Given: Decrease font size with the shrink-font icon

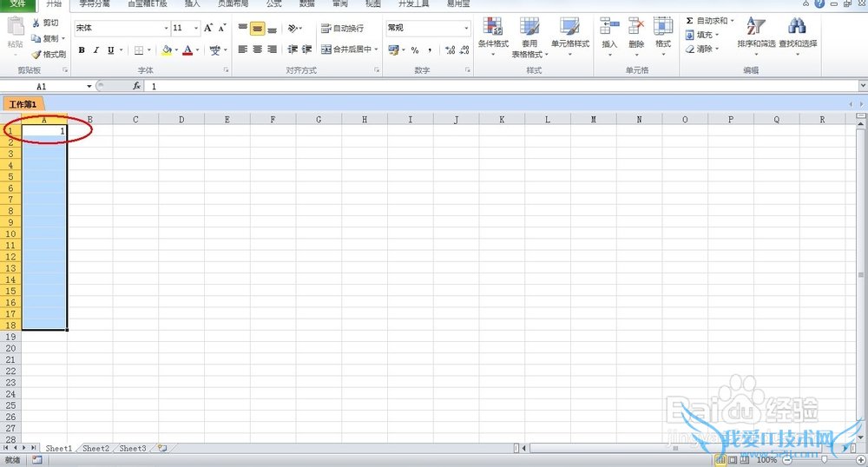Looking at the screenshot, I should click(x=222, y=28).
